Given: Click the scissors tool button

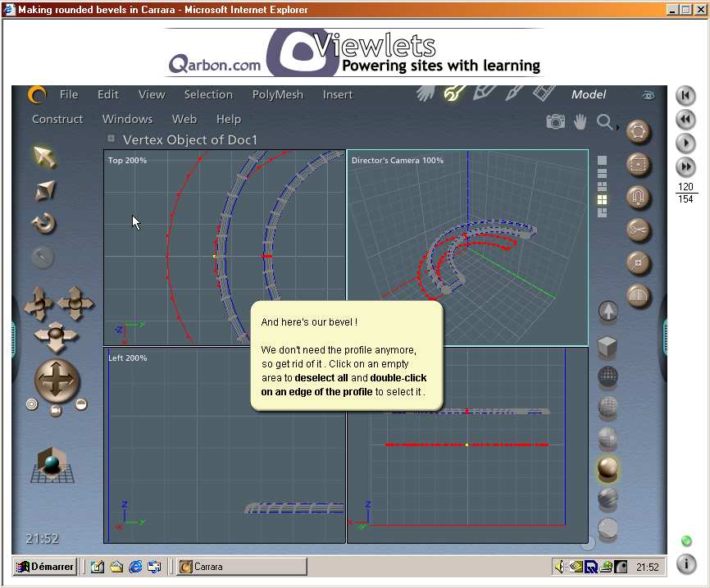Looking at the screenshot, I should [x=638, y=230].
